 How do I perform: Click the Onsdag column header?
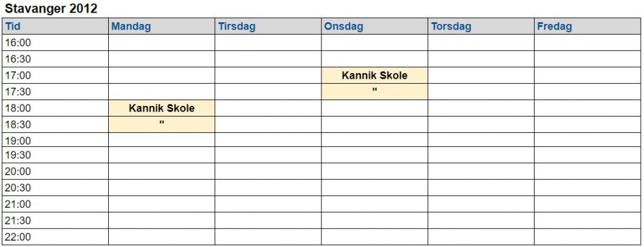(x=375, y=26)
